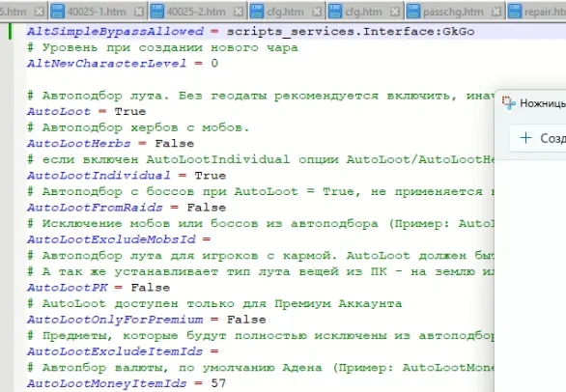Close the cfg.htm tab next to 40025-2.htm
Screen dimensions: 566x392
317,12
